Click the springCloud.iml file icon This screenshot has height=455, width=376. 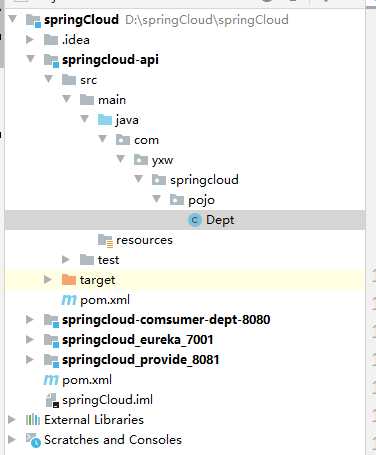(x=52, y=400)
